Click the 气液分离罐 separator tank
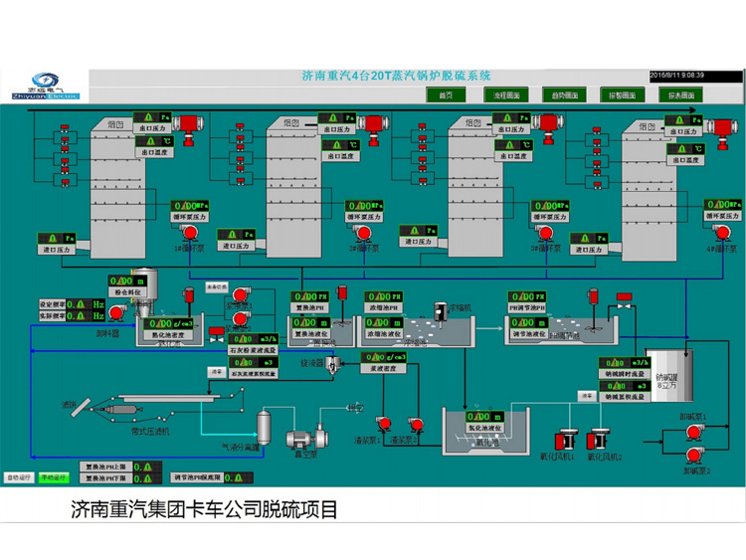Viewport: 746px width, 560px height. (264, 428)
